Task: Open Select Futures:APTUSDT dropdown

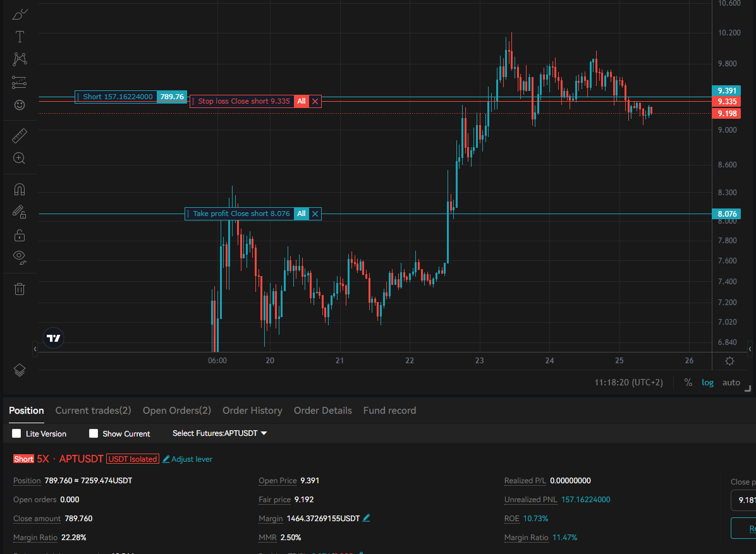Action: pos(219,433)
